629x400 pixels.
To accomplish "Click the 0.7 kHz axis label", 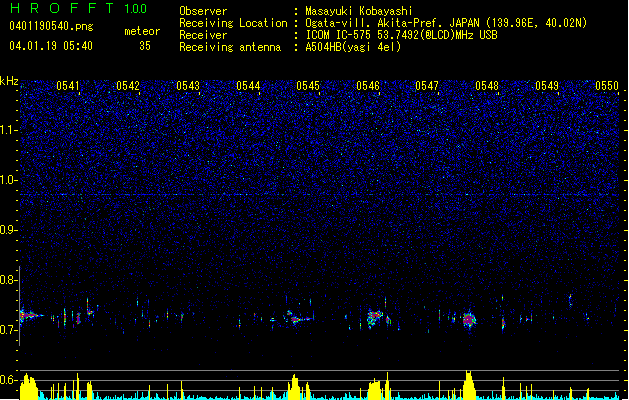I will [8, 330].
